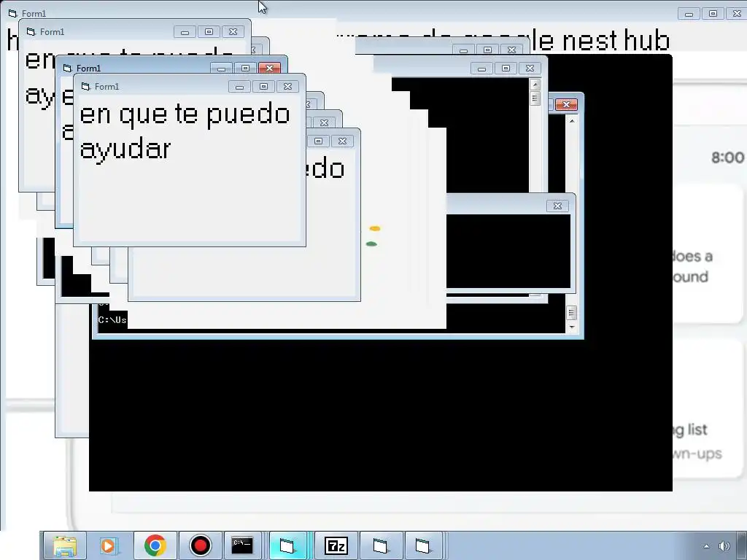747x560 pixels.
Task: Click the C:\Us prompt text in console
Action: coord(112,320)
